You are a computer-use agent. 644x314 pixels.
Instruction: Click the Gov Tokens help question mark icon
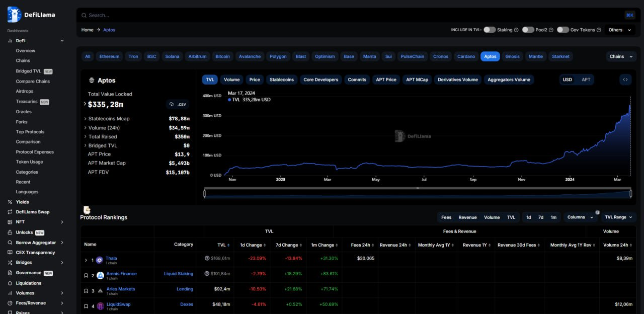[x=599, y=30]
